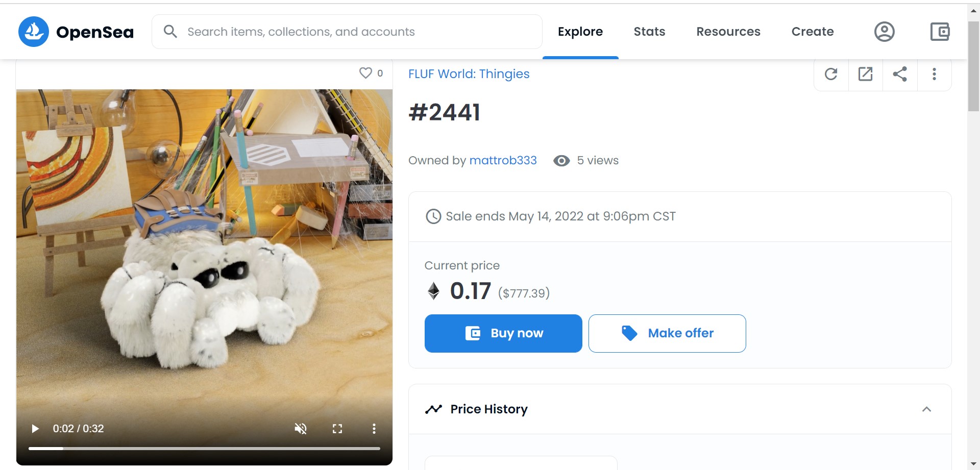This screenshot has height=470, width=980.
Task: Open the video's three-dot options
Action: pos(374,429)
